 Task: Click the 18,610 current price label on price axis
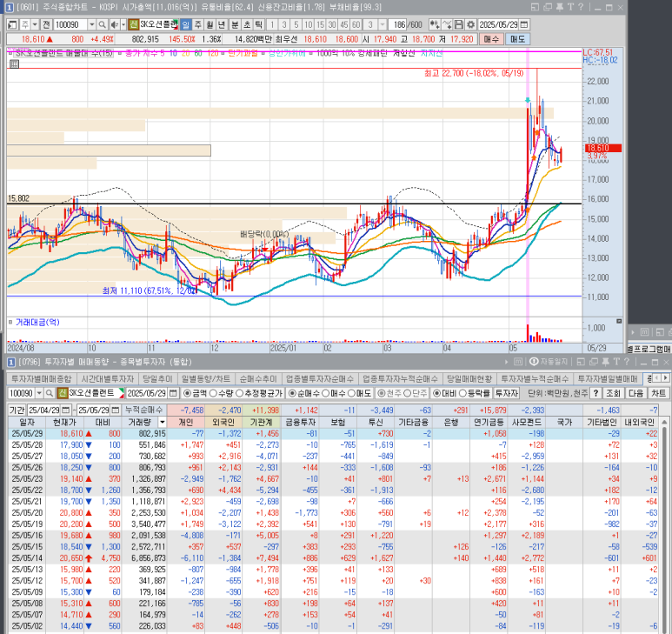(x=602, y=149)
